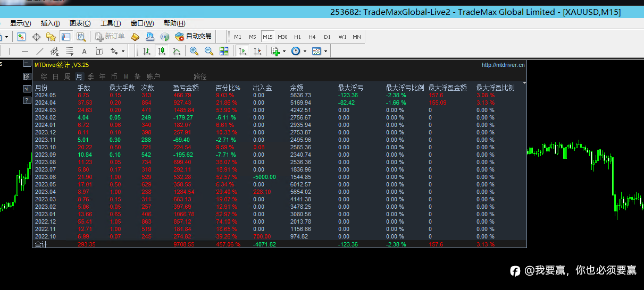Switch chart to D1 timeframe
This screenshot has height=290, width=644.
[x=327, y=37]
